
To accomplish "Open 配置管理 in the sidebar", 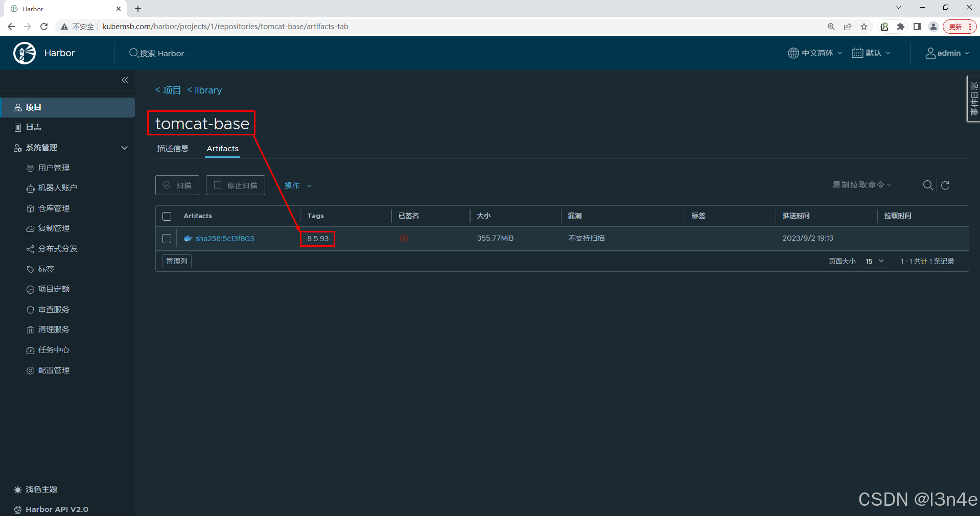I will (x=54, y=370).
